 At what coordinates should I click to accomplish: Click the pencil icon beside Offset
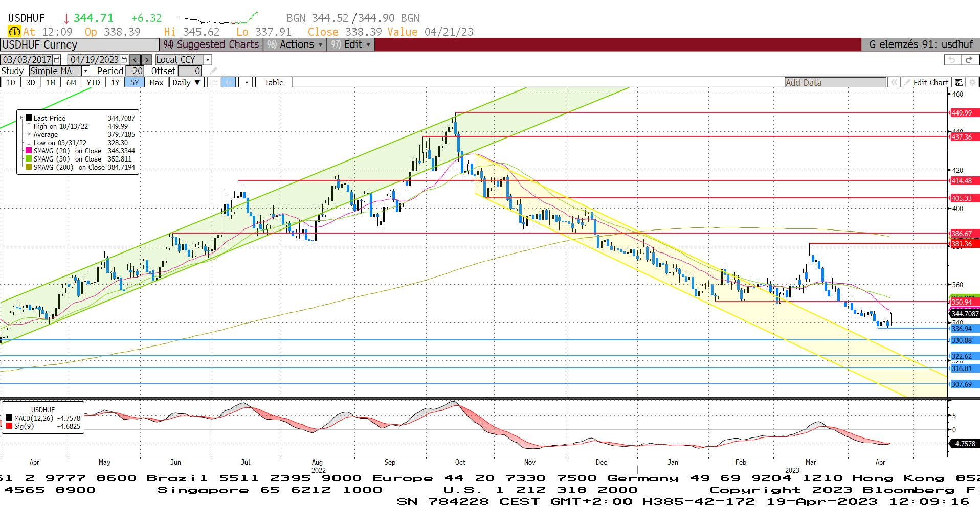pyautogui.click(x=213, y=71)
